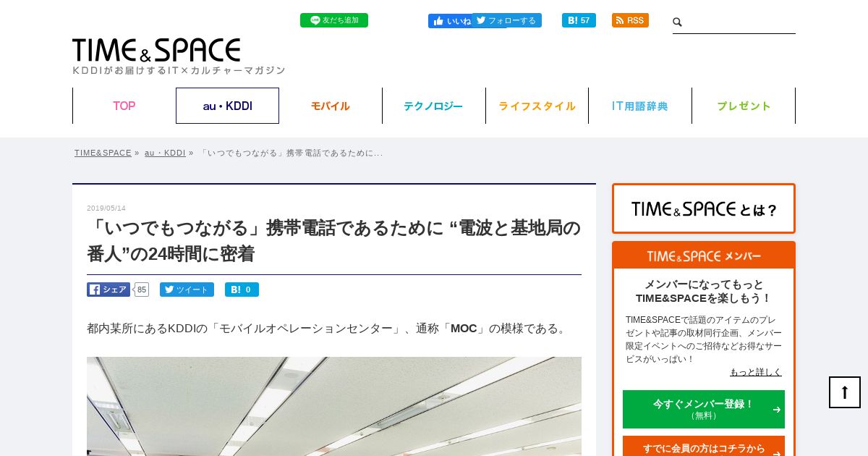Image resolution: width=868 pixels, height=456 pixels.
Task: Click the TIME&SPACE メンバー panel header
Action: click(x=704, y=256)
